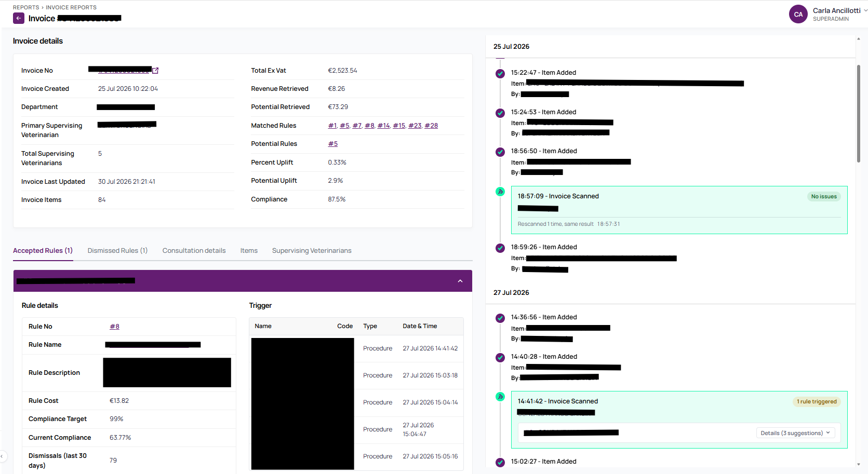
Task: Go to INVOICE REPORTS breadcrumb
Action: point(71,7)
